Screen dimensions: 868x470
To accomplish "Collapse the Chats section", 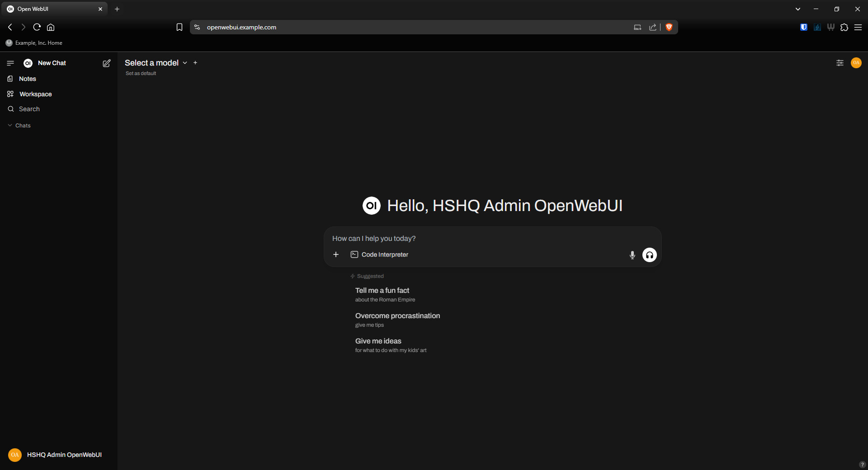I will 19,126.
